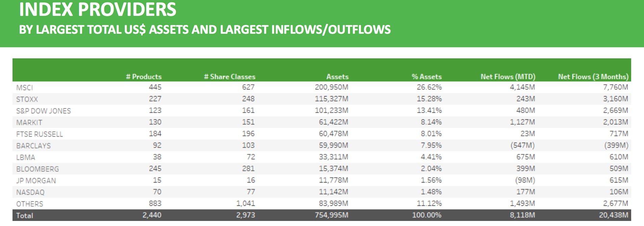This screenshot has width=644, height=226.
Task: Click STOXX assets value 115,327M
Action: [x=332, y=99]
